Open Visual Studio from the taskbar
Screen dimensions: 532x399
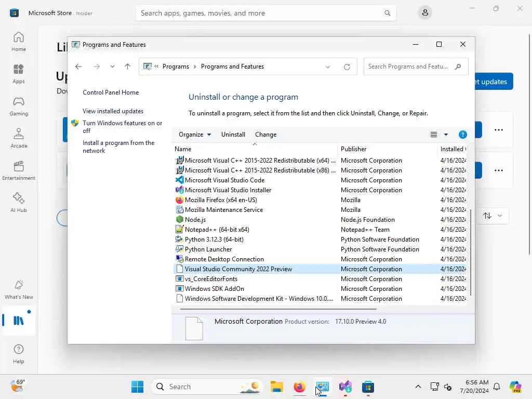pos(345,387)
